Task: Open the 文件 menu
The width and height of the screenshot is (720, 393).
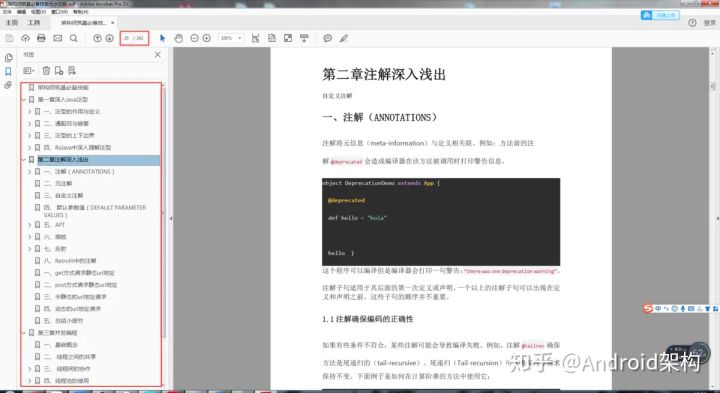Action: (7, 11)
